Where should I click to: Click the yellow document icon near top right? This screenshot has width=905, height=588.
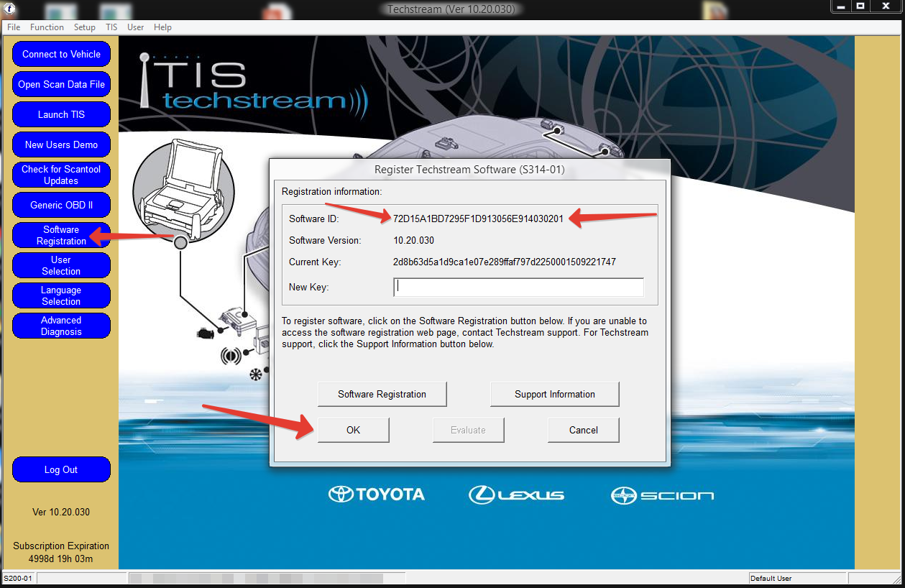pos(715,9)
